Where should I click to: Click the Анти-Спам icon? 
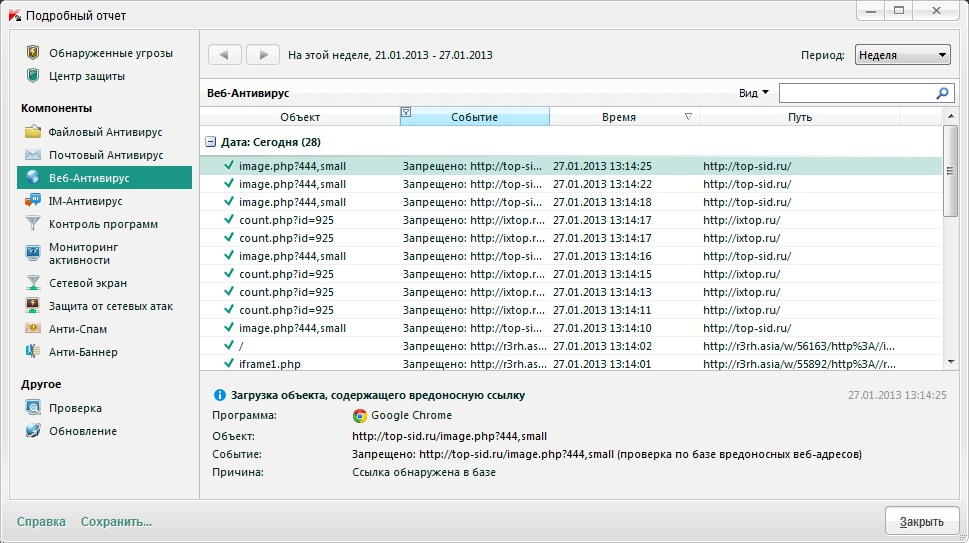tap(33, 329)
